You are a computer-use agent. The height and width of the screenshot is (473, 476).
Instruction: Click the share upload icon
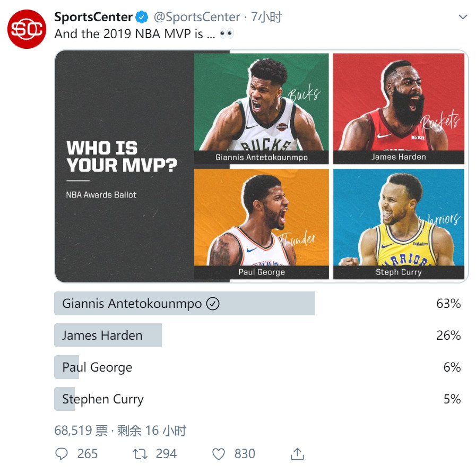[x=298, y=454]
